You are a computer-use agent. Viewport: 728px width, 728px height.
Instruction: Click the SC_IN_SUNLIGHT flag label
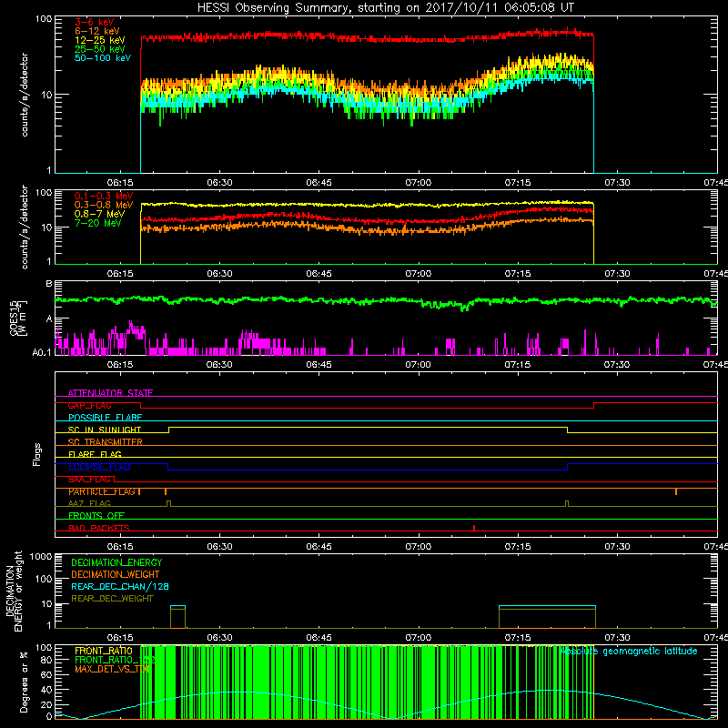[105, 430]
